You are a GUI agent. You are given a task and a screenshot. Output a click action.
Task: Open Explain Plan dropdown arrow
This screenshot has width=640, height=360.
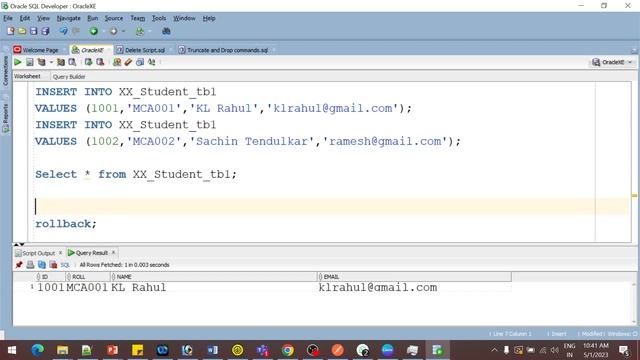click(51, 62)
